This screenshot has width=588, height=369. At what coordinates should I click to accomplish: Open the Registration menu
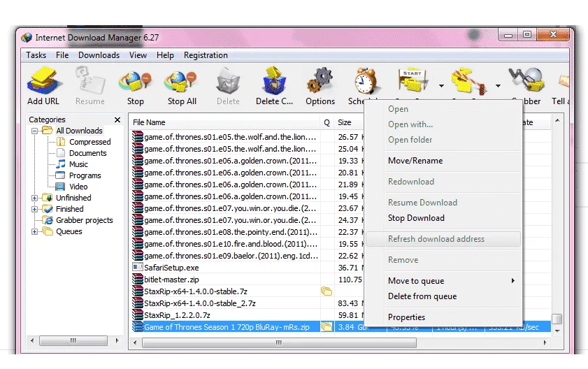206,55
